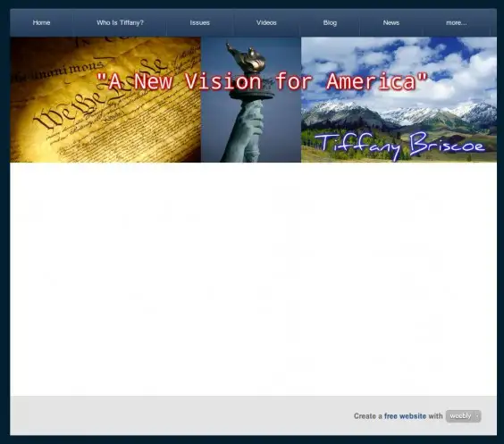Click the Tiffany Briscoe signature title
This screenshot has width=504, height=444.
point(399,146)
